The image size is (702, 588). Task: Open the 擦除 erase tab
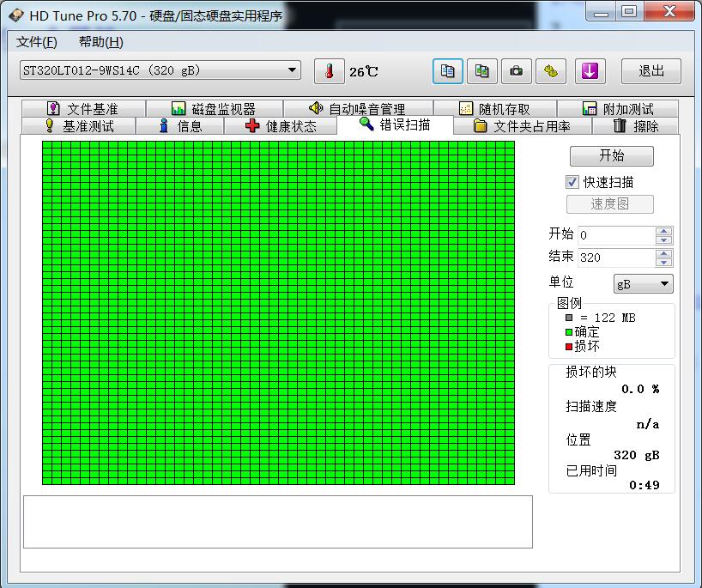pyautogui.click(x=636, y=126)
